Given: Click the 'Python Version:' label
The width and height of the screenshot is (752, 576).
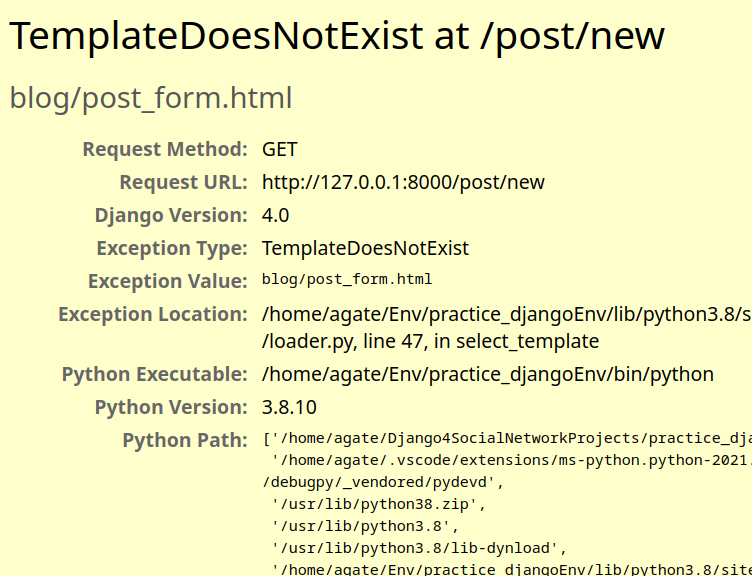Looking at the screenshot, I should pyautogui.click(x=171, y=408).
